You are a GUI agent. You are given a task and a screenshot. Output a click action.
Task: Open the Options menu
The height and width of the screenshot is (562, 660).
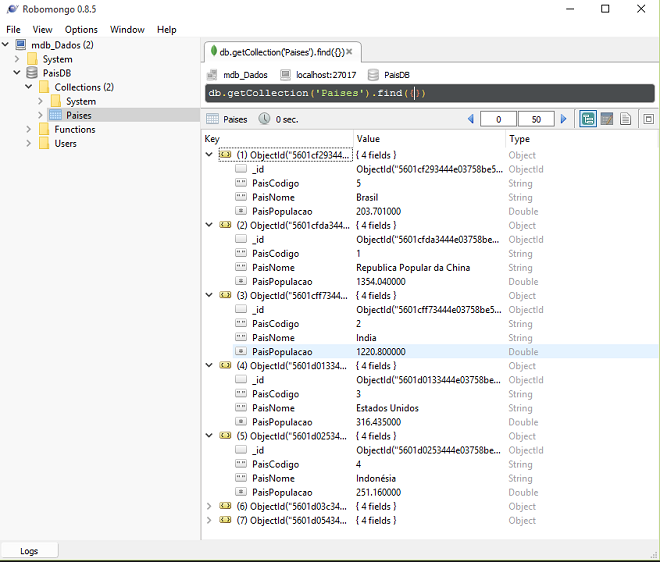(x=81, y=29)
